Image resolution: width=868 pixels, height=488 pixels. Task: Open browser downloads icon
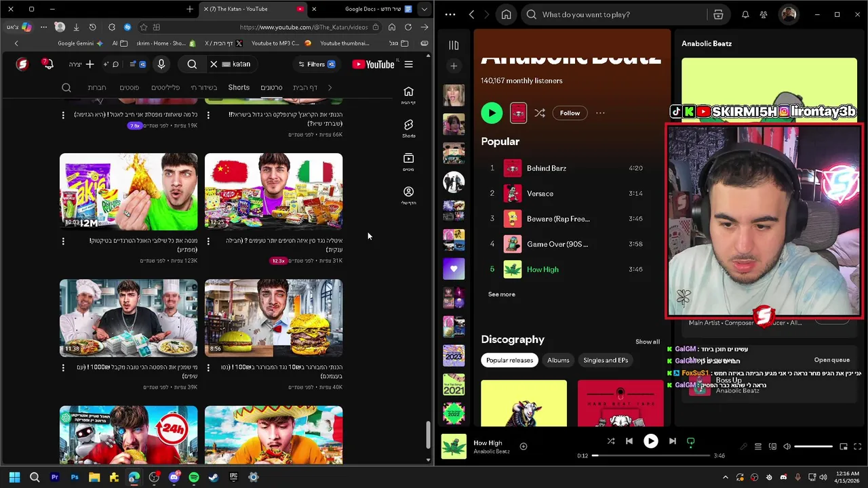coord(76,27)
